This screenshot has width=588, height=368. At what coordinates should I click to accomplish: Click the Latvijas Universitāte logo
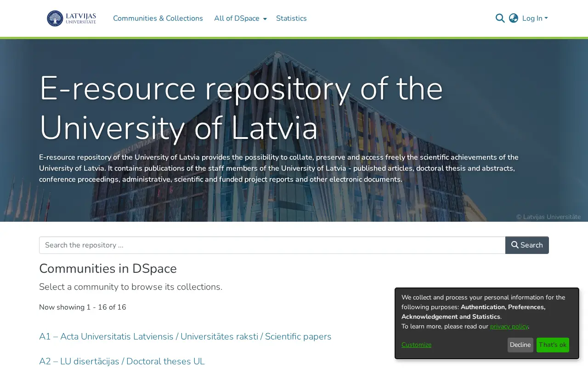click(x=71, y=18)
